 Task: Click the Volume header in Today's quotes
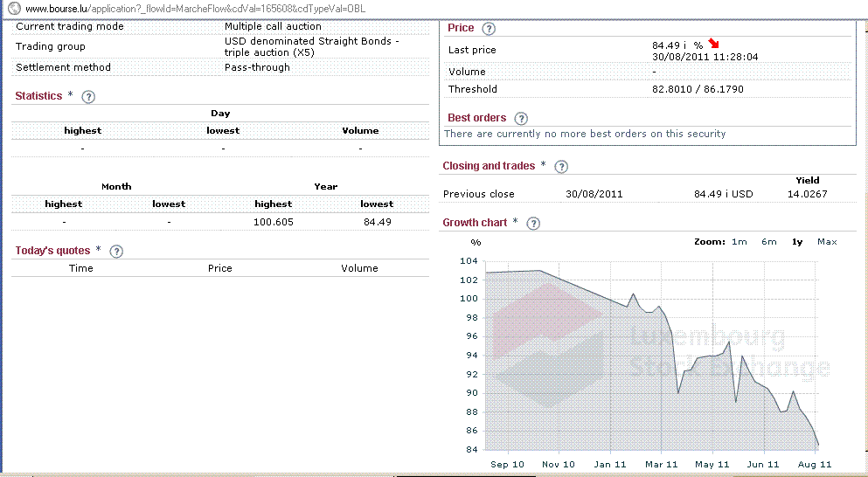(x=359, y=268)
